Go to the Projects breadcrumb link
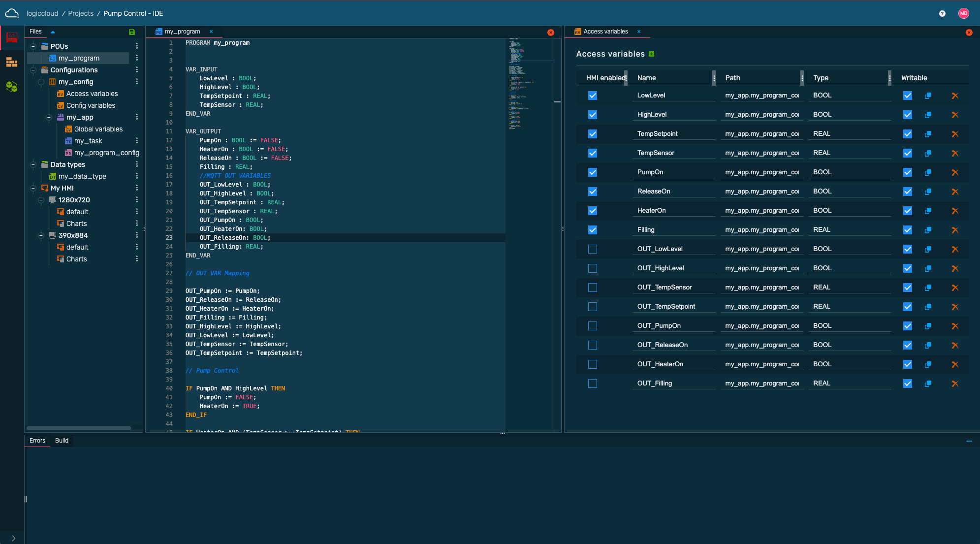The width and height of the screenshot is (980, 544). (x=81, y=14)
